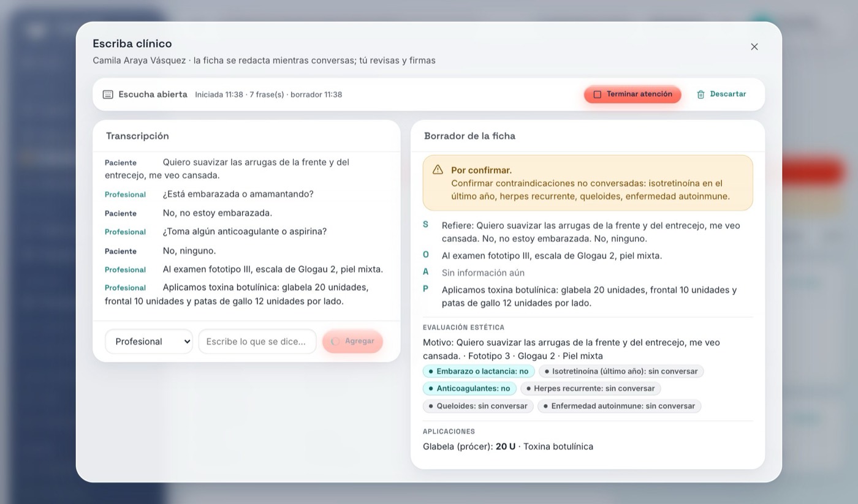Click the Descartar button
Viewport: 858px width, 504px height.
pyautogui.click(x=721, y=94)
